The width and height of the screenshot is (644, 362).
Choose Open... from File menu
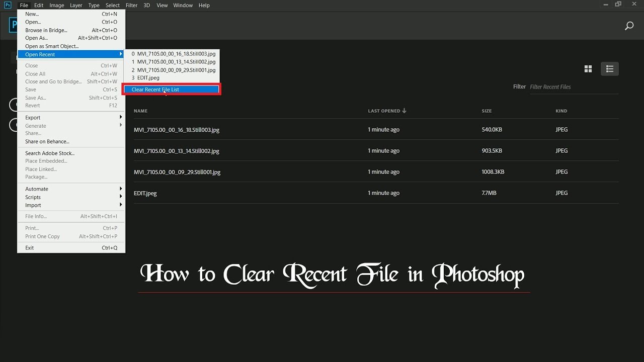click(71, 22)
